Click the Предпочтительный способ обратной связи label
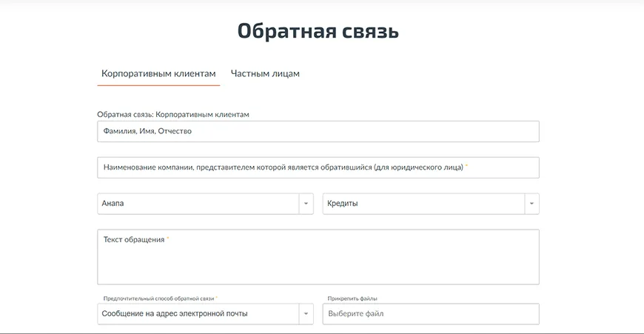The width and height of the screenshot is (644, 334). point(158,298)
